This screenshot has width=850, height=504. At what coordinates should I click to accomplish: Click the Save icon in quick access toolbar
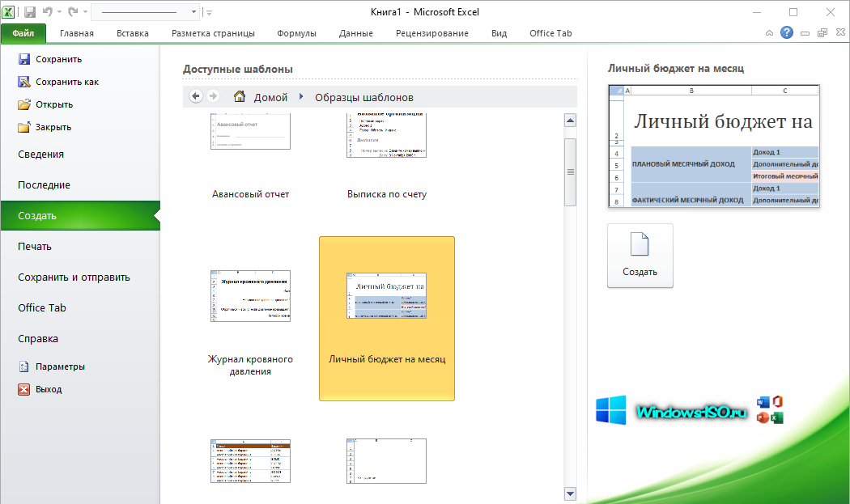point(30,12)
